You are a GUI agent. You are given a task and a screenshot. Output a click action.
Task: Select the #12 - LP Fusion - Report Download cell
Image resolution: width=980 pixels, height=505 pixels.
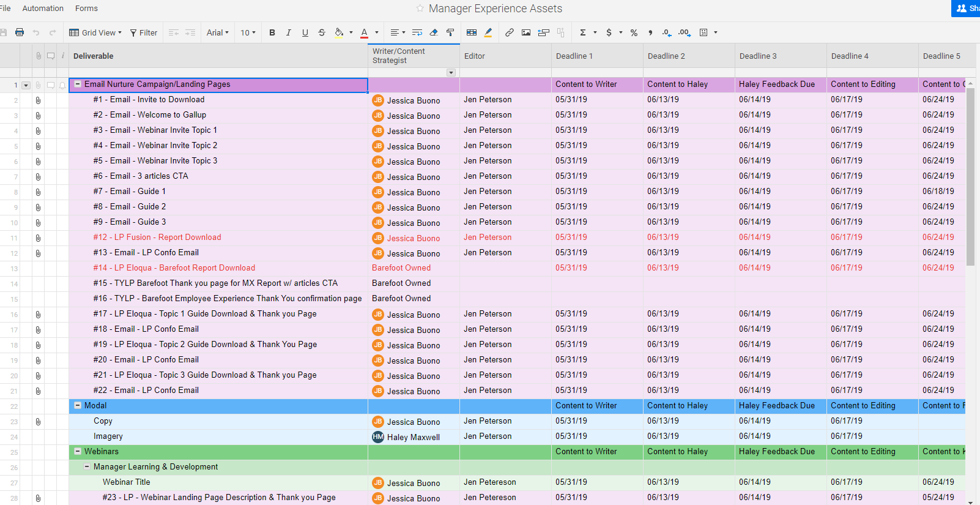[x=218, y=238]
